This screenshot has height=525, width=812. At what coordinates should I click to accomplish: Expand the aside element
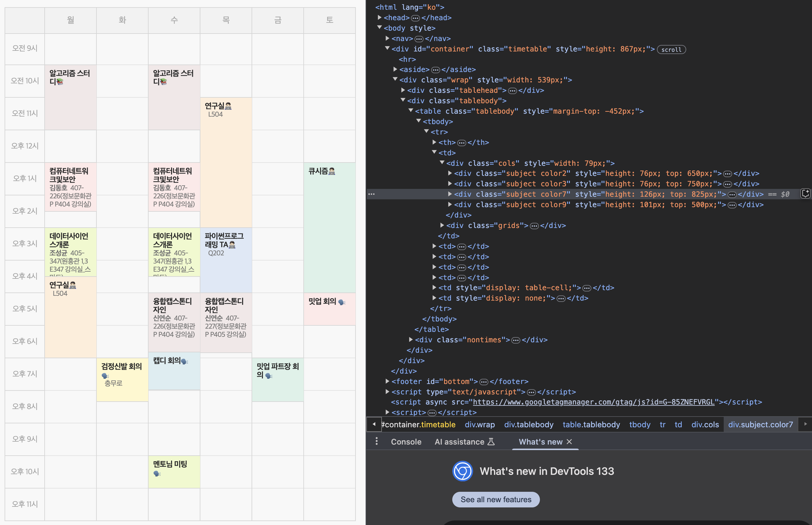(x=395, y=69)
